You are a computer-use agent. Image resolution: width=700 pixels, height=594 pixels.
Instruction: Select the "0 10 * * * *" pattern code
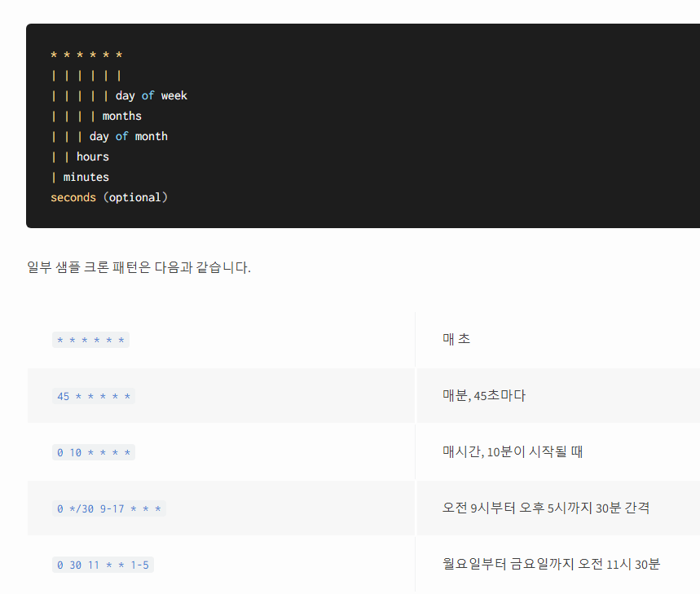point(92,451)
